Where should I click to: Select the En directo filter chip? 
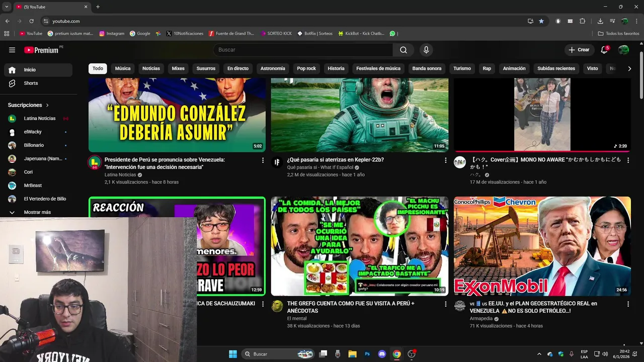coord(238,68)
